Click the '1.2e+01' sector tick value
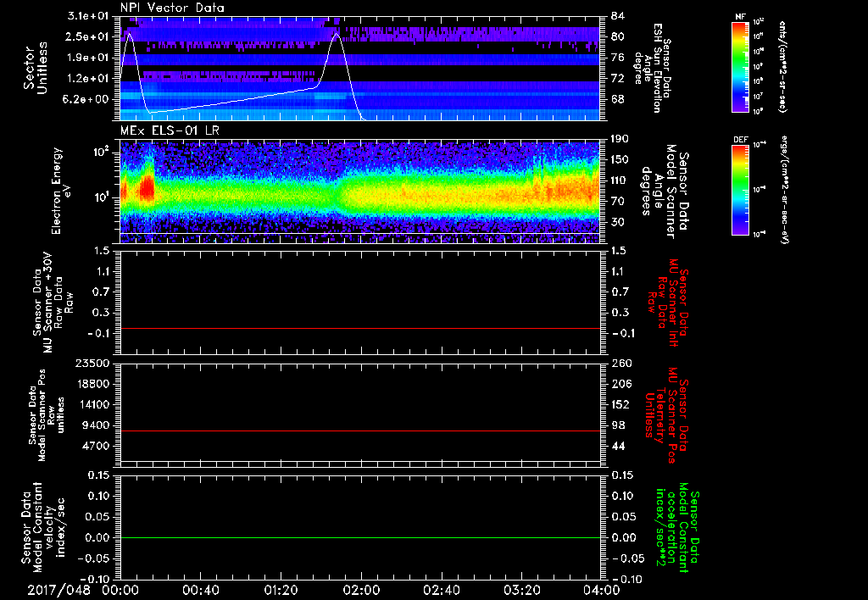Image resolution: width=868 pixels, height=600 pixels. coord(87,79)
